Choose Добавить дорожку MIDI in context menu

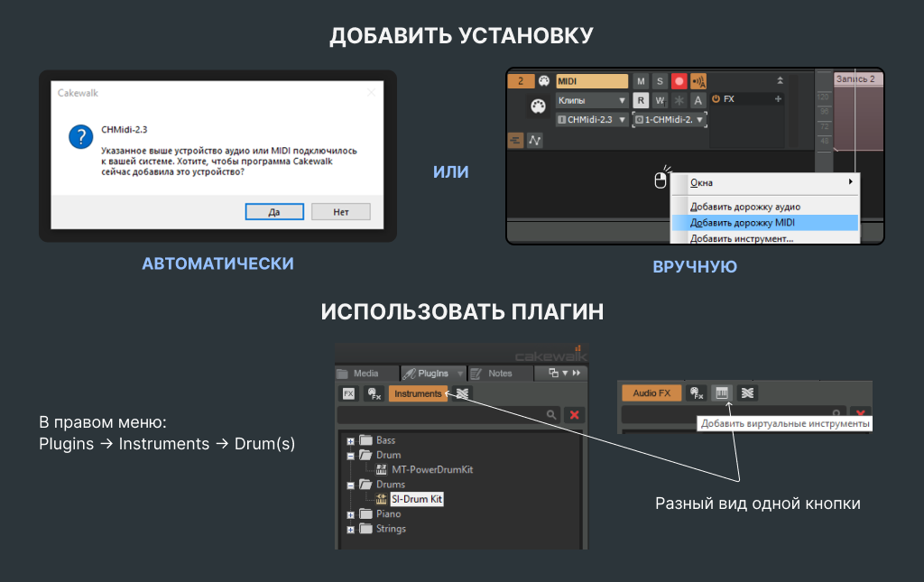coord(765,223)
